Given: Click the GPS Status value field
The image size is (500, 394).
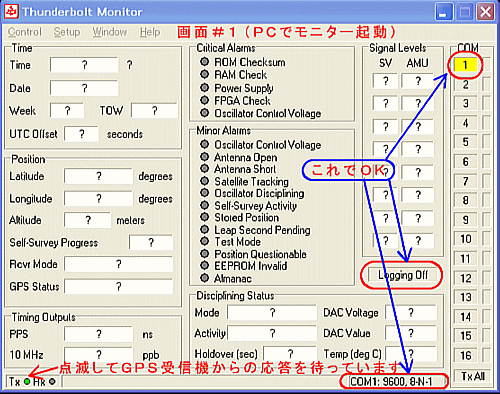Looking at the screenshot, I should click(x=119, y=286).
